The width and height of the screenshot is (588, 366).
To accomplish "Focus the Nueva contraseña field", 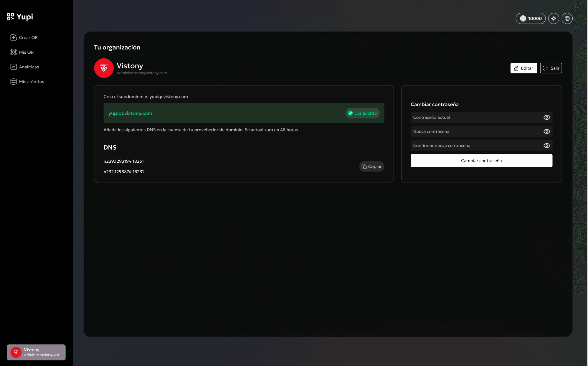I will point(481,131).
